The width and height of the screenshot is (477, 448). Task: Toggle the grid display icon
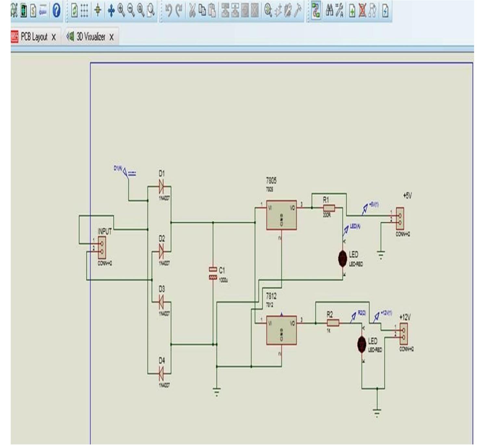pyautogui.click(x=84, y=10)
